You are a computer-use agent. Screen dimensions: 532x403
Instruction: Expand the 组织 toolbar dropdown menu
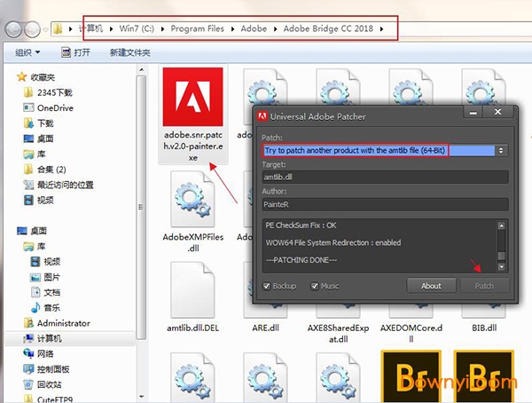(27, 53)
